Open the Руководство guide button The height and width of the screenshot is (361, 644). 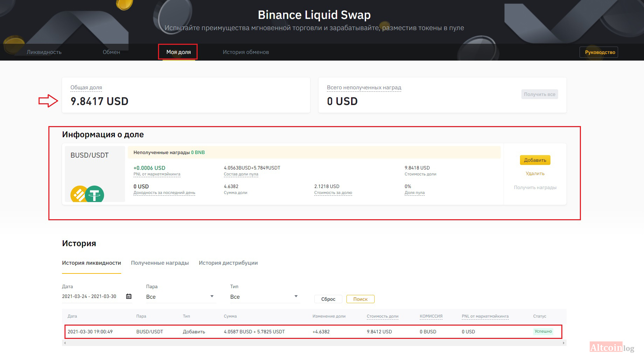click(x=600, y=52)
